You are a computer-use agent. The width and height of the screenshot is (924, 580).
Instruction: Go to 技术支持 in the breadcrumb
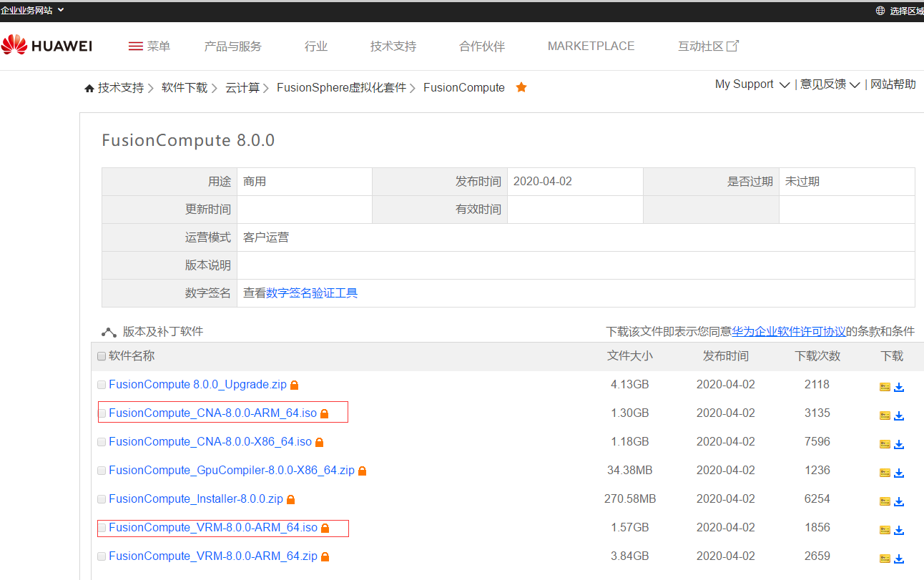(x=121, y=88)
